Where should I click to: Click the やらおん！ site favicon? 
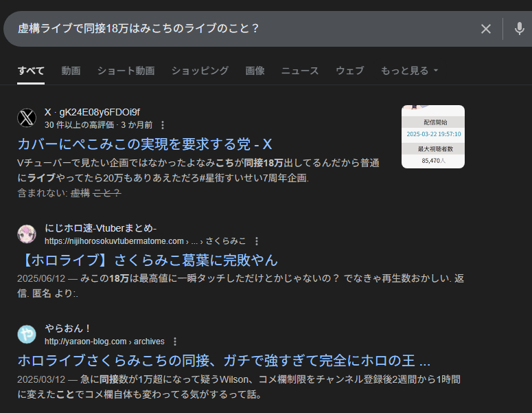click(27, 334)
